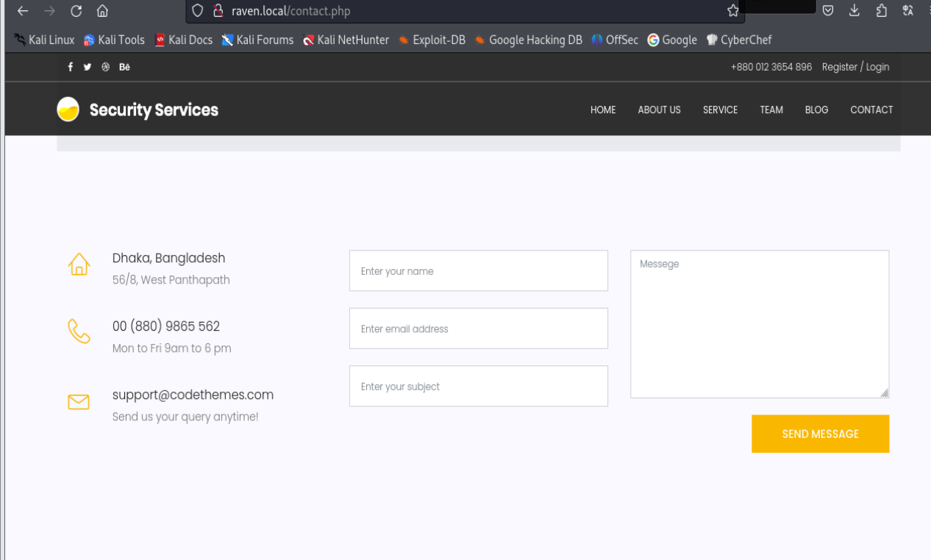Go to browser home page icon

(x=102, y=11)
